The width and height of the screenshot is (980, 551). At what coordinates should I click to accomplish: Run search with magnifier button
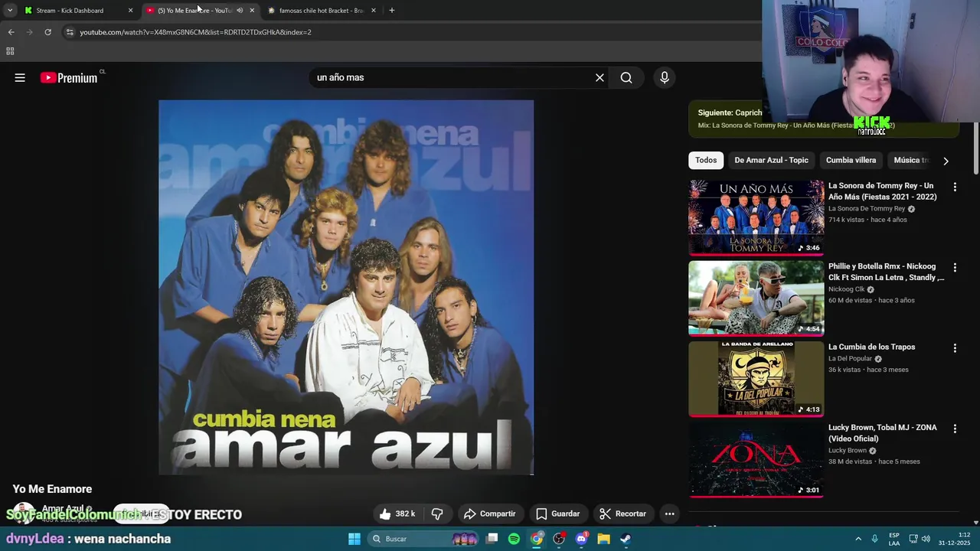pyautogui.click(x=626, y=77)
